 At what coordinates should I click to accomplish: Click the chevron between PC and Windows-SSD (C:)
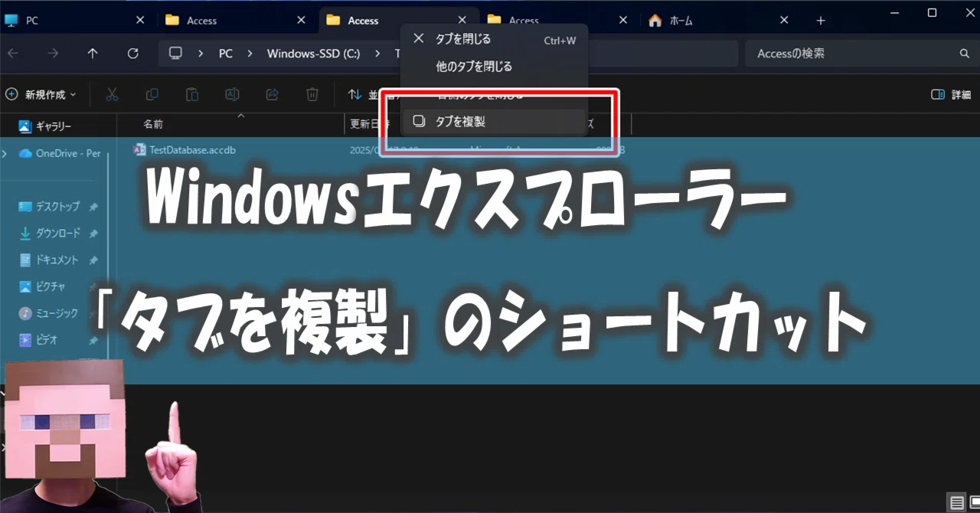pyautogui.click(x=249, y=54)
